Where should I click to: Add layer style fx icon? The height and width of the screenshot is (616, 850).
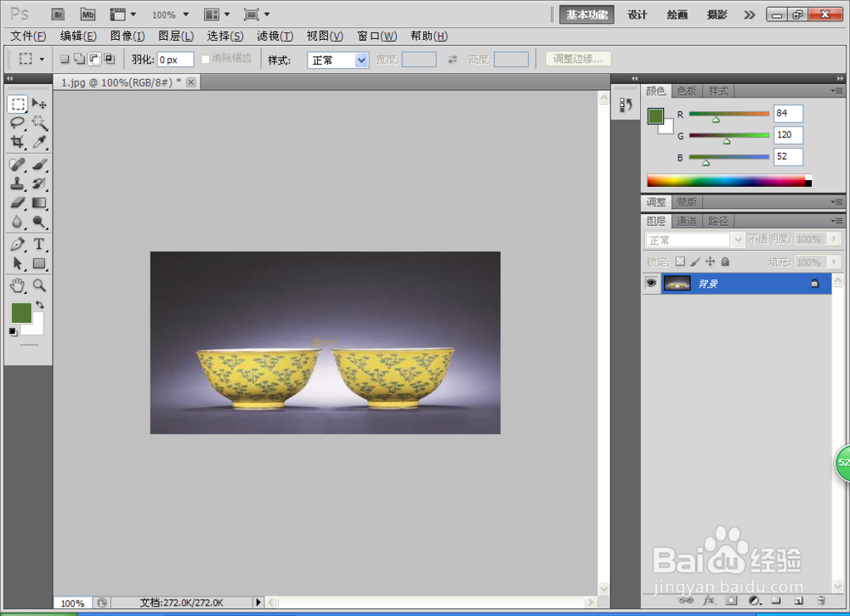click(709, 601)
